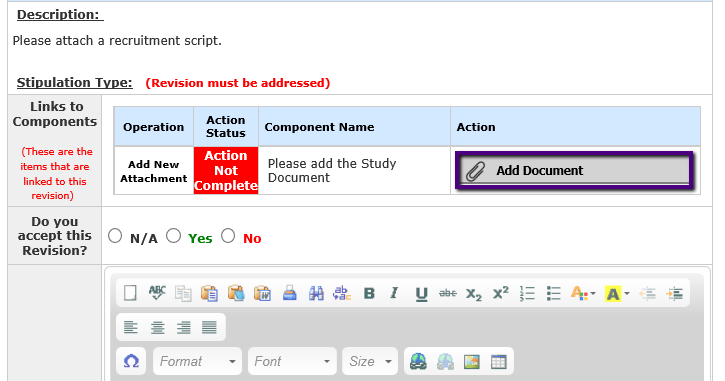
Task: Click the New Page icon in editor
Action: (x=130, y=293)
